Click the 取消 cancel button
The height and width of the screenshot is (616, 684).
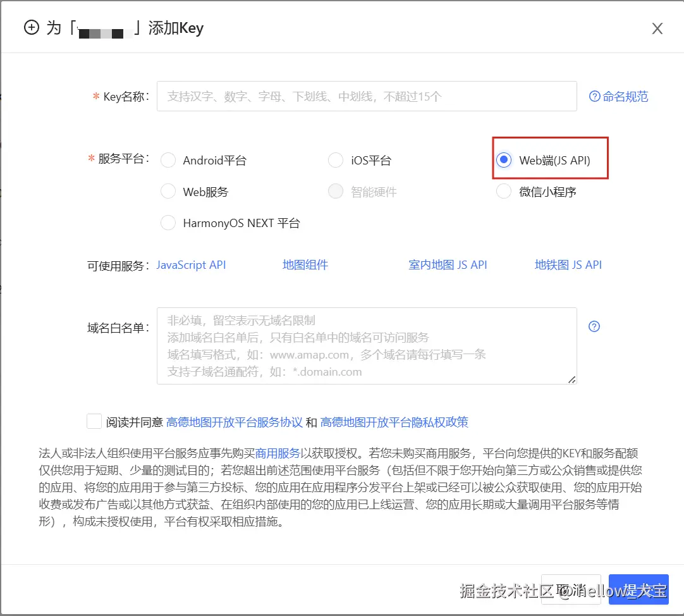[x=571, y=589]
